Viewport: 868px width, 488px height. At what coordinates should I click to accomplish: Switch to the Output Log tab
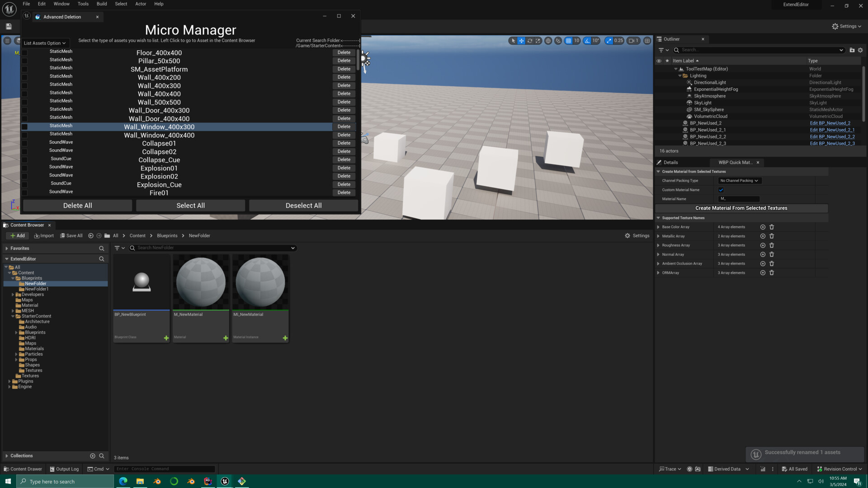point(64,469)
